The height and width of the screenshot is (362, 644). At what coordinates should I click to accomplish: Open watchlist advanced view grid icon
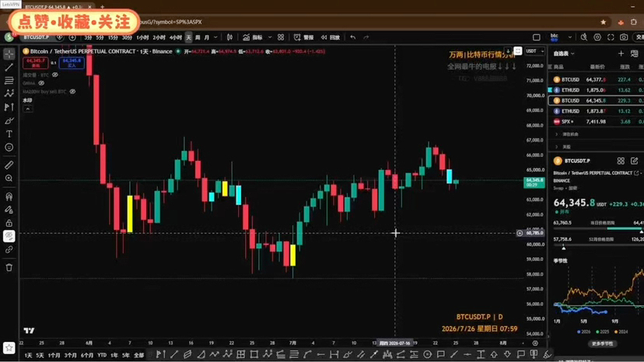(635, 54)
